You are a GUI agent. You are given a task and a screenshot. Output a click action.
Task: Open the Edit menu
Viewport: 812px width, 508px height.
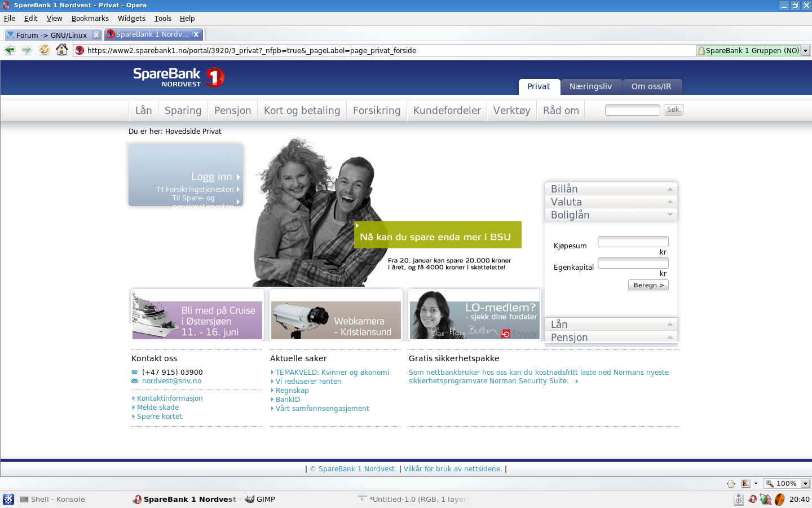pyautogui.click(x=30, y=19)
